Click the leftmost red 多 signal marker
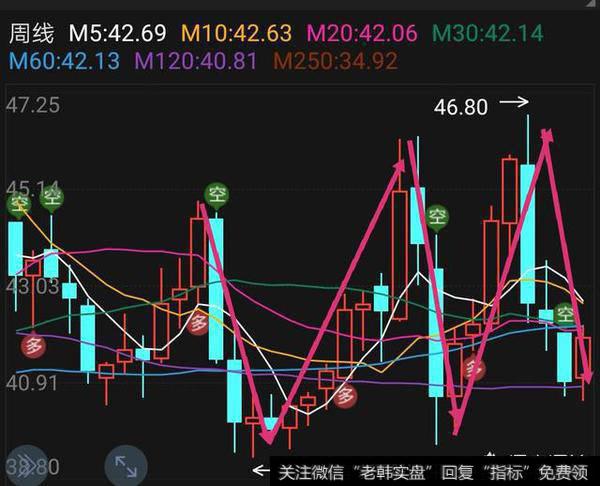This screenshot has height=486, width=600. tap(35, 347)
